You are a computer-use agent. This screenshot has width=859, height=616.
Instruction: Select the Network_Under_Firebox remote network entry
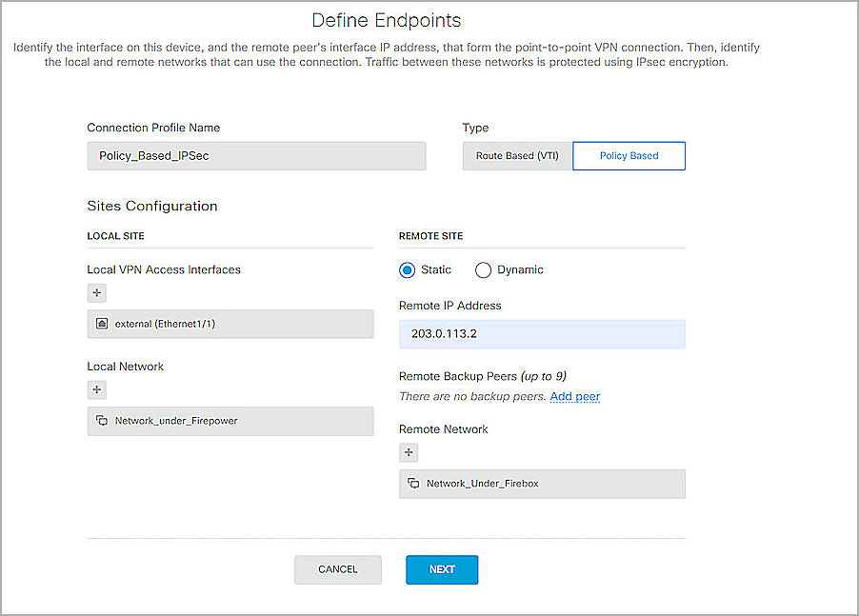542,484
